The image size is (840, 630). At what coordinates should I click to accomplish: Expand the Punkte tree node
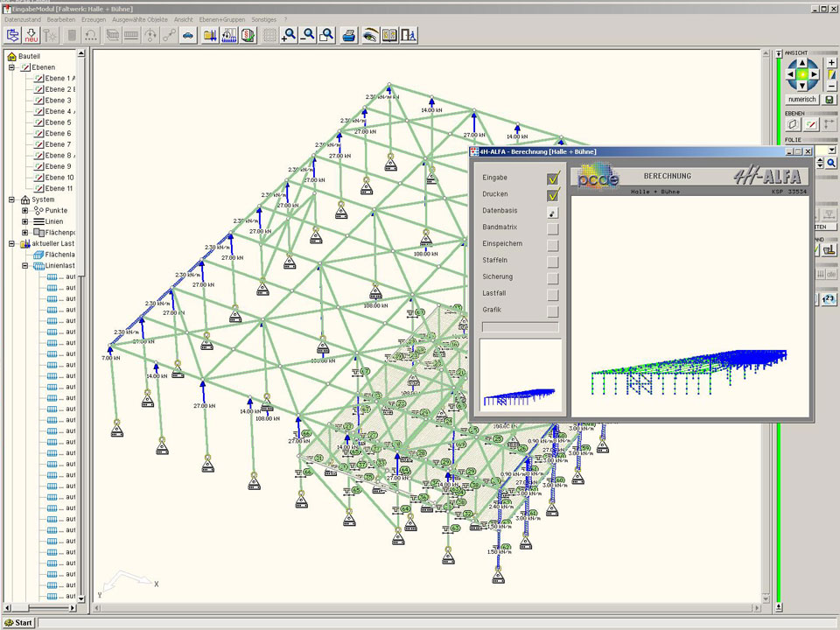[x=25, y=210]
